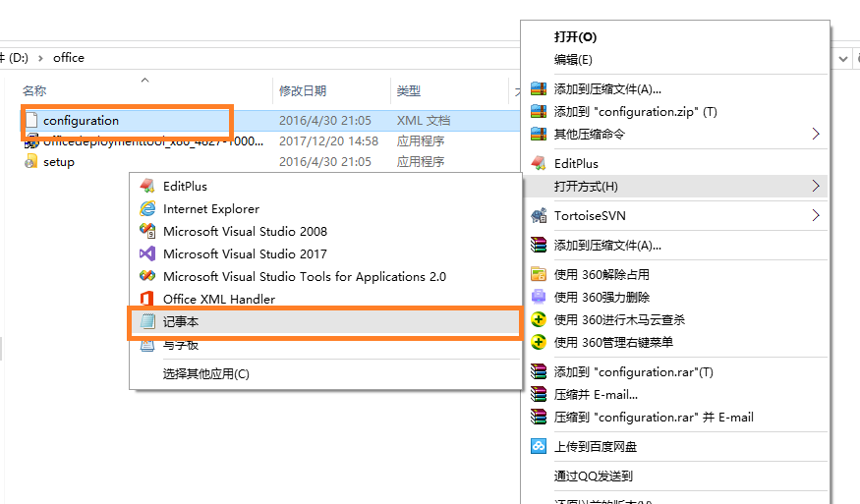This screenshot has height=504, width=860.
Task: Select the configuration file name
Action: (82, 120)
